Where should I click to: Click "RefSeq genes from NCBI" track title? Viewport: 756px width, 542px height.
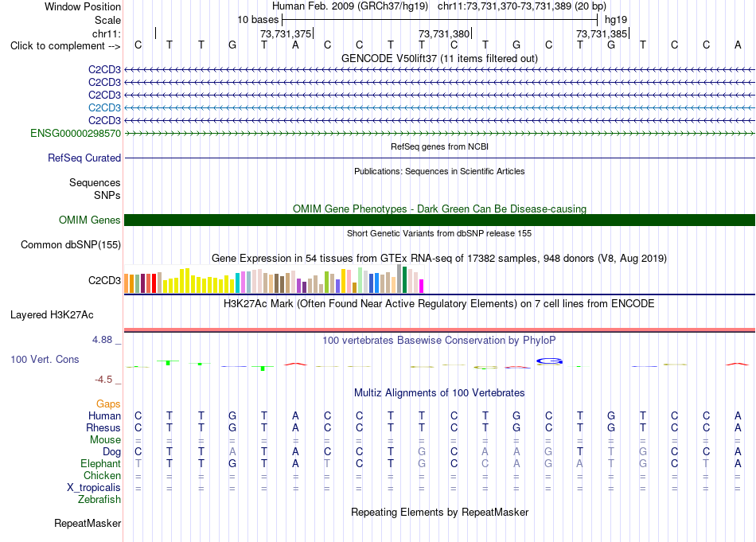click(439, 146)
